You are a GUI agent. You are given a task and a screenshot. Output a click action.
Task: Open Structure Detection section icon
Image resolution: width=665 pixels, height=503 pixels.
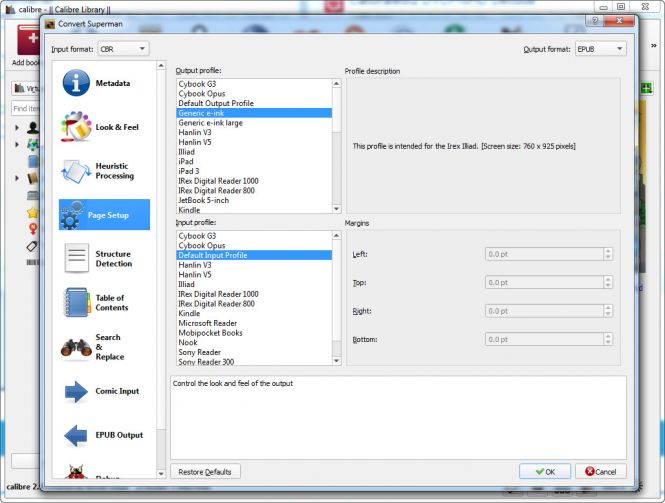click(76, 259)
